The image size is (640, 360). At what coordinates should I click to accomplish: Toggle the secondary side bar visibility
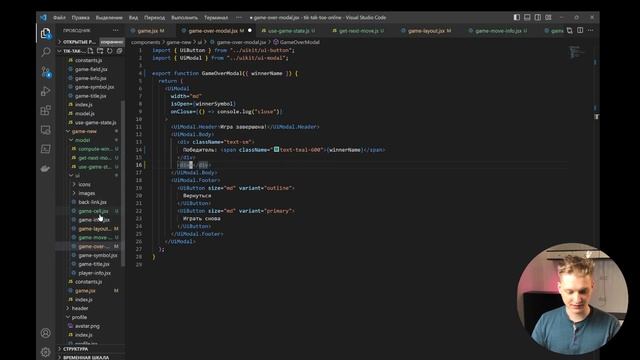[538, 17]
